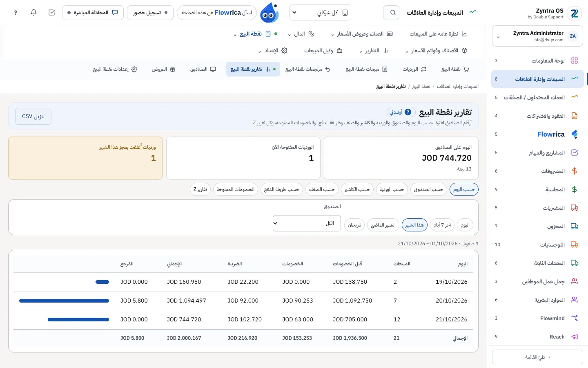Toggle تسجيل حضور attendance button
The height and width of the screenshot is (368, 588).
pos(150,13)
